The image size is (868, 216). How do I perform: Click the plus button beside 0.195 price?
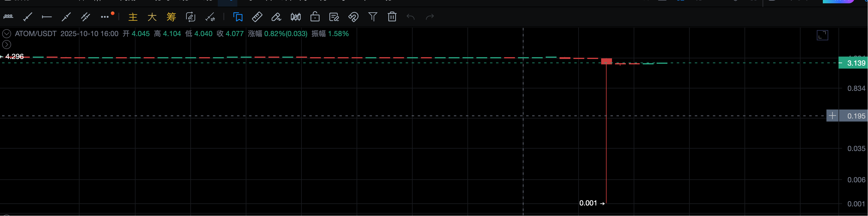832,116
